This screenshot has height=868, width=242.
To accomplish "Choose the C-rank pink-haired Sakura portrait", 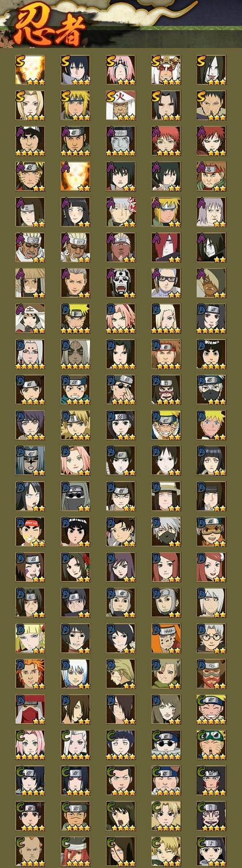I will (x=30, y=745).
